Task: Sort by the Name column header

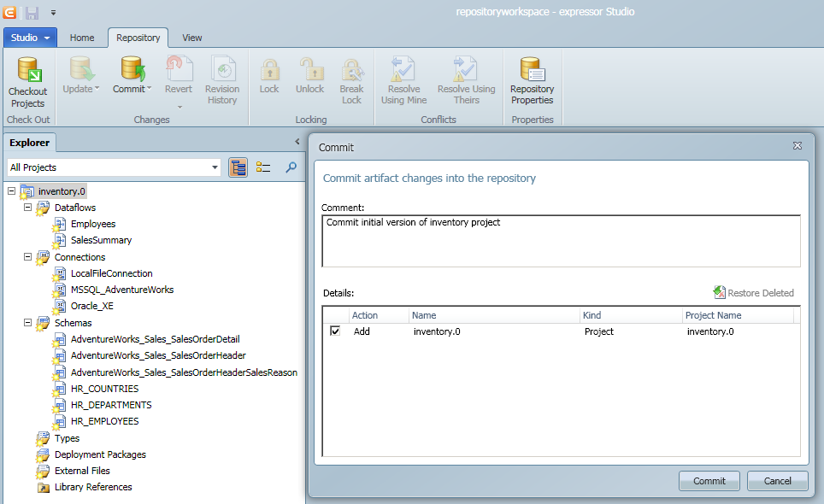Action: pos(494,315)
